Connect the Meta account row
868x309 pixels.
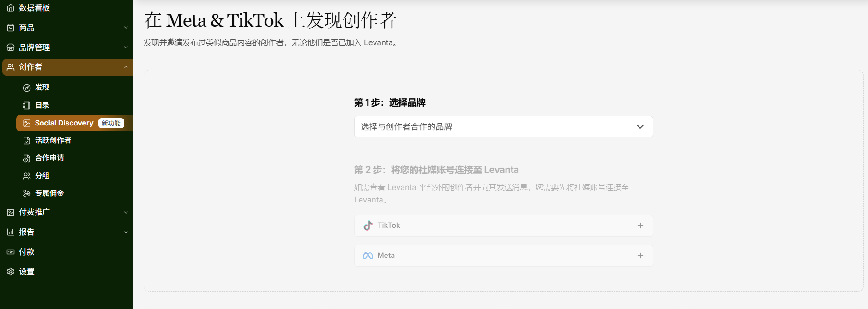[503, 256]
